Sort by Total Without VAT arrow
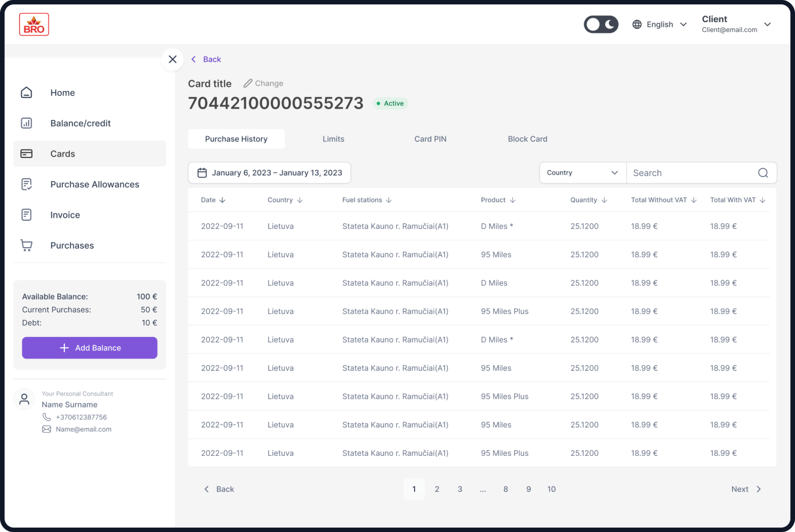Viewport: 795px width, 532px height. 694,200
